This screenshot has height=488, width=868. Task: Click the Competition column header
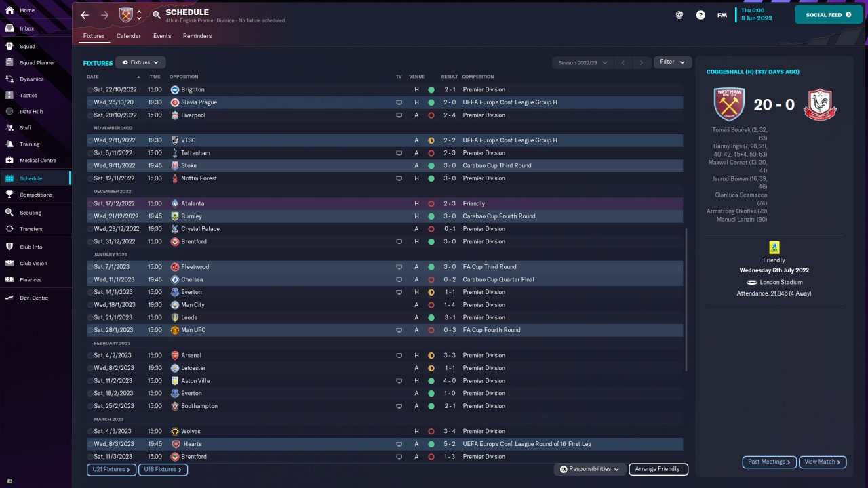pyautogui.click(x=478, y=77)
